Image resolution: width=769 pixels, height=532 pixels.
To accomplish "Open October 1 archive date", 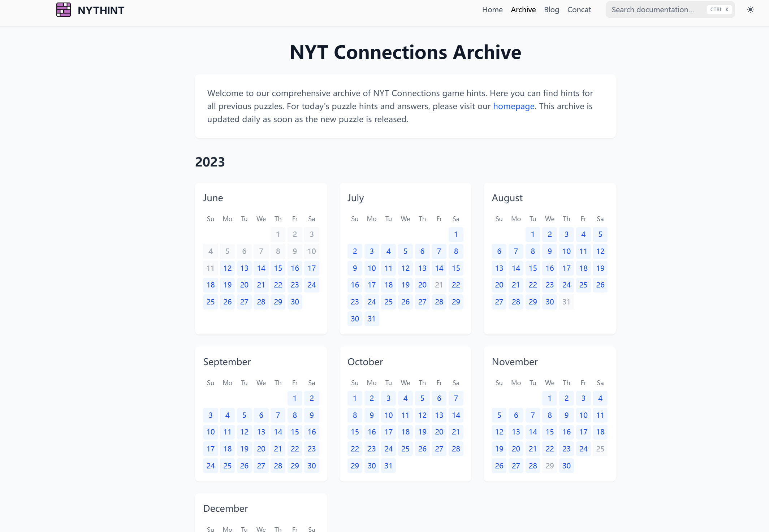I will [355, 398].
